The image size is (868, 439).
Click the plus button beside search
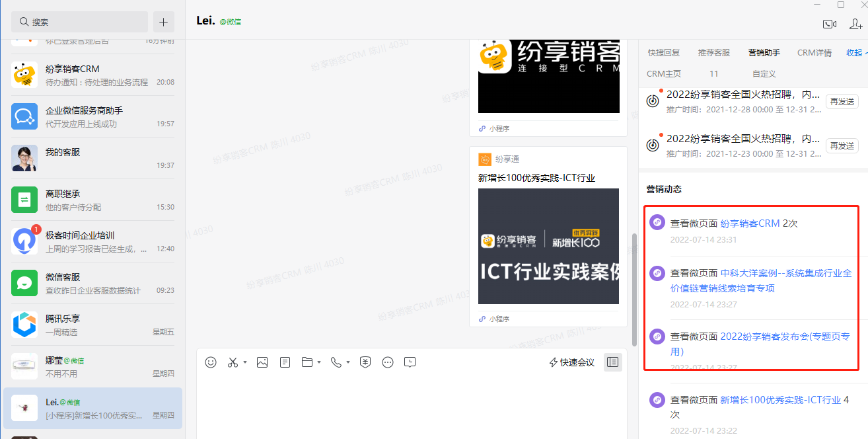pos(164,22)
